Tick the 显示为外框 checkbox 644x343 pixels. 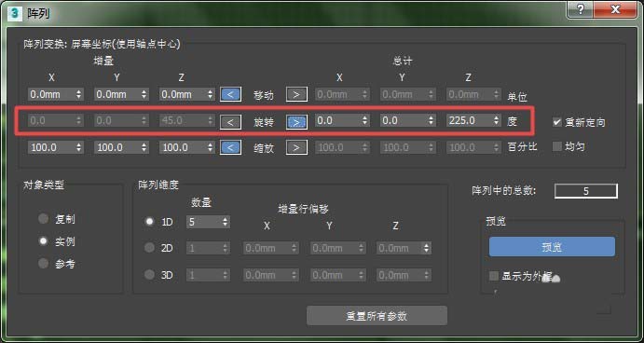494,276
